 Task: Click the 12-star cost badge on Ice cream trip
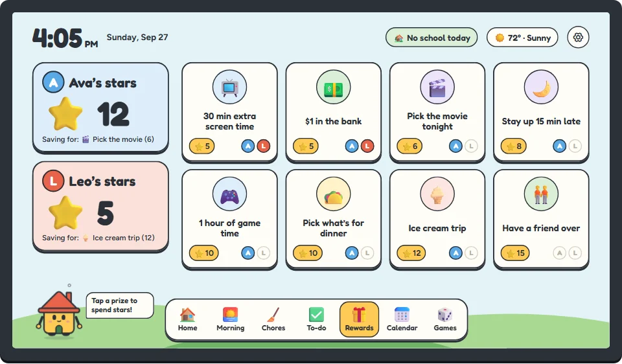pyautogui.click(x=411, y=253)
